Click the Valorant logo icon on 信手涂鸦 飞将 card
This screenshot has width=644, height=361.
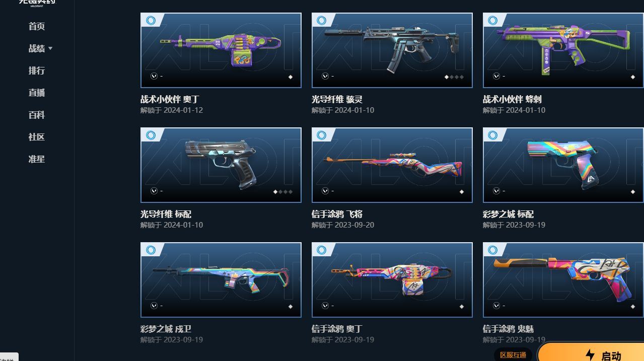click(x=325, y=191)
